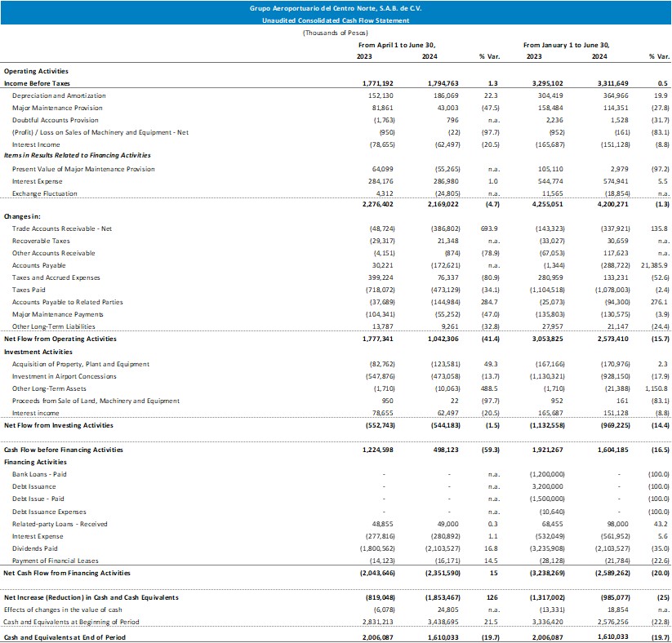Screen dimensions: 672x643
Task: Select the From April 1 to June 30 header
Action: click(396, 45)
